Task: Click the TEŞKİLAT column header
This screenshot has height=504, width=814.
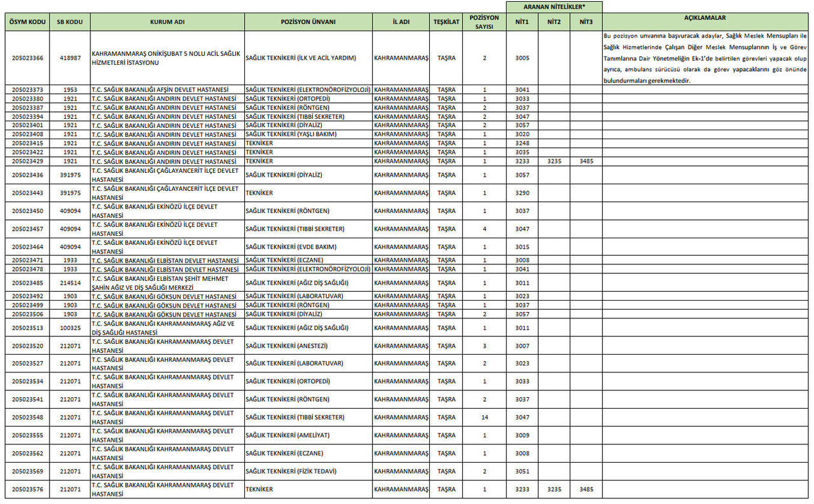Action: [x=446, y=22]
